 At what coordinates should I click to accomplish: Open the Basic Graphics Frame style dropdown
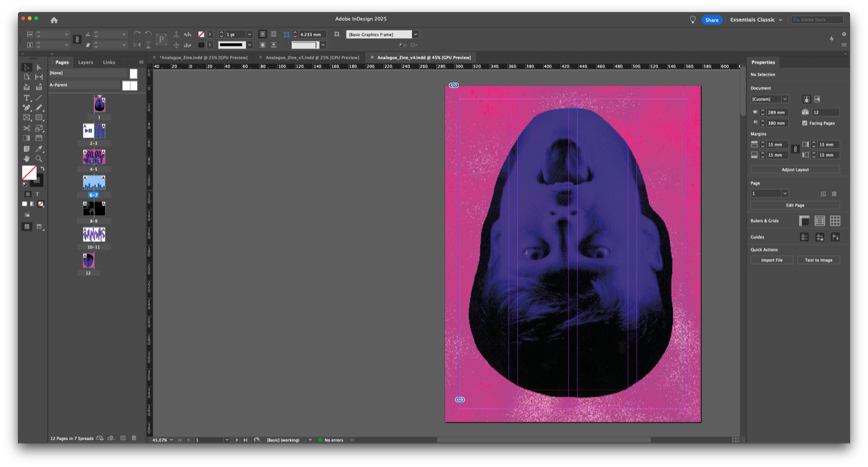tap(415, 34)
